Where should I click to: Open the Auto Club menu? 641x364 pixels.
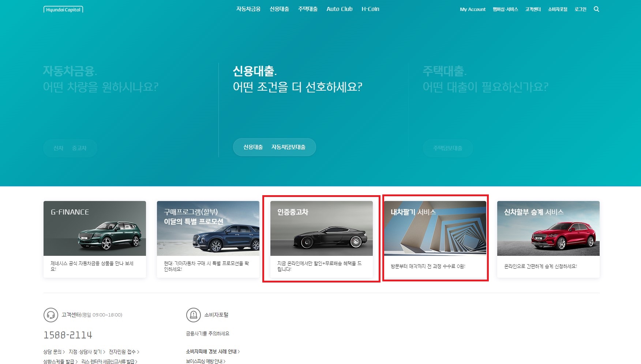tap(340, 9)
